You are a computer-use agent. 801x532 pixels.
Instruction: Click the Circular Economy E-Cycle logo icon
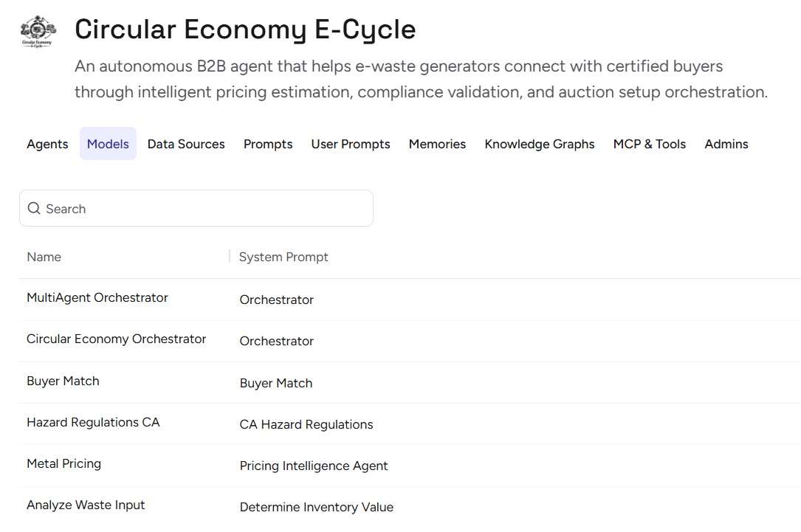coord(38,31)
